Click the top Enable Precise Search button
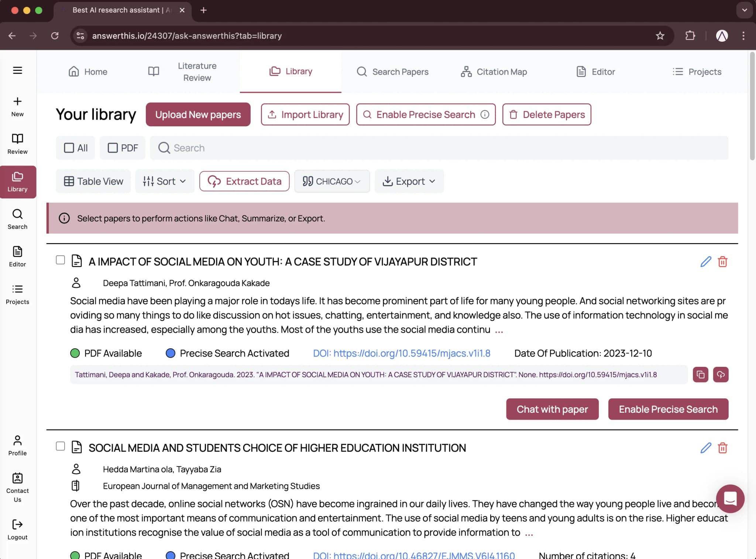756x559 pixels. click(x=426, y=115)
